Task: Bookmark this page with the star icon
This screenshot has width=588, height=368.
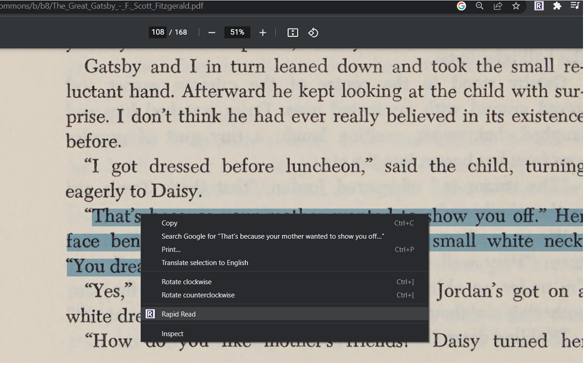Action: click(x=516, y=6)
